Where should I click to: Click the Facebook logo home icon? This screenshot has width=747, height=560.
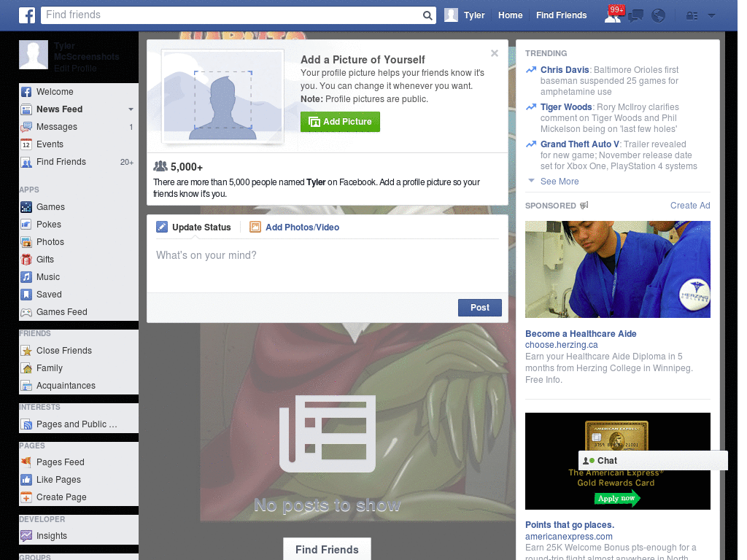[x=26, y=15]
